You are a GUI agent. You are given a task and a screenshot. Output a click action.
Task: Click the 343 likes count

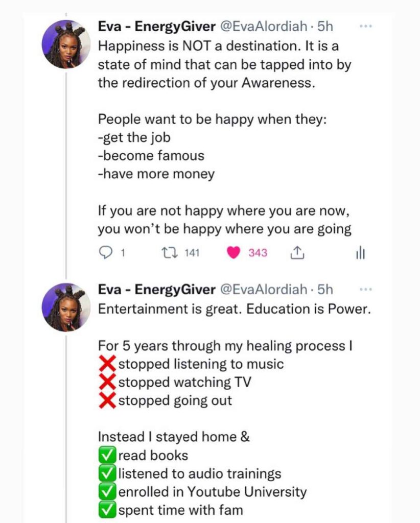[x=258, y=253]
